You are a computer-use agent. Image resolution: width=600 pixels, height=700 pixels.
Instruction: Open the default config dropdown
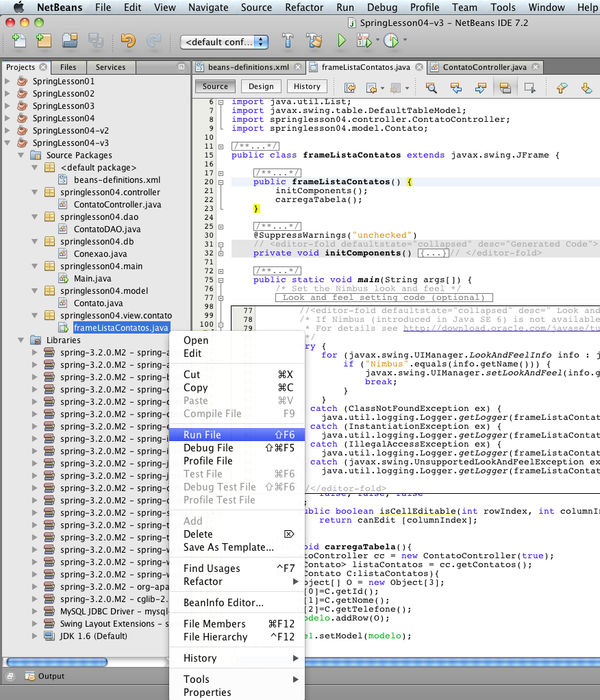[x=225, y=42]
